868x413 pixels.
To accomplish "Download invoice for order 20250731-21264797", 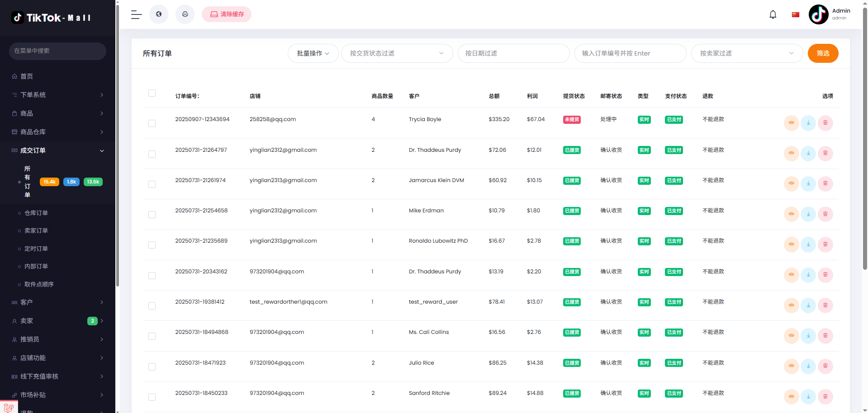I will (808, 153).
